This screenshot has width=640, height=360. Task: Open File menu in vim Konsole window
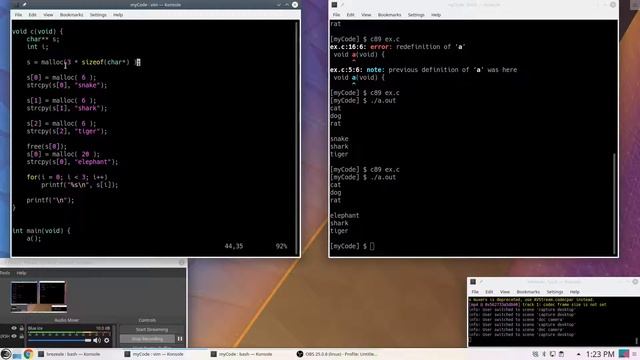coord(18,15)
